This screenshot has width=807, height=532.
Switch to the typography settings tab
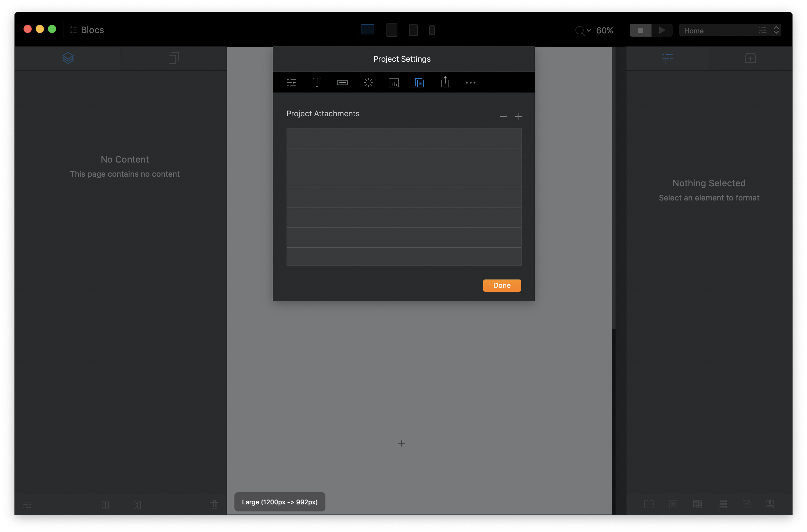point(316,83)
